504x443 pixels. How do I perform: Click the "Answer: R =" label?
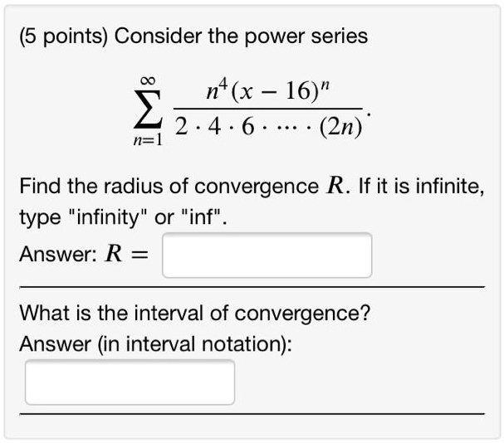85,255
